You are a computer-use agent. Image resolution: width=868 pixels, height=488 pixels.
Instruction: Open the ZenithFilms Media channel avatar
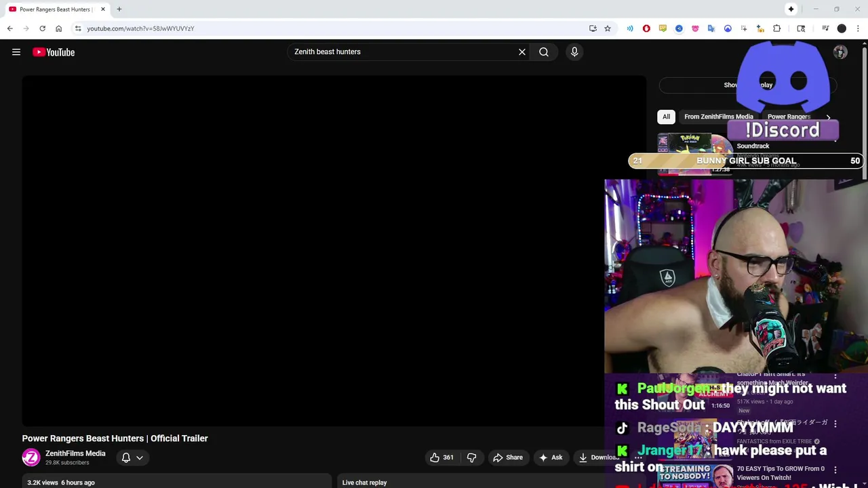[31, 457]
